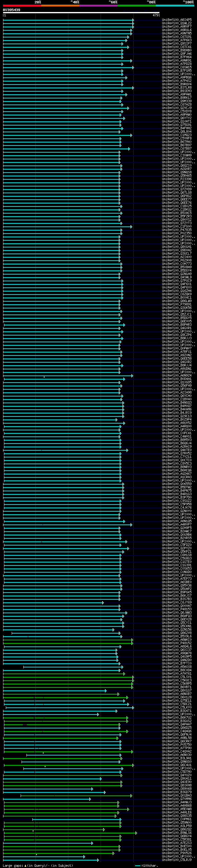Select label UniRef100_B8RJJ4
The width and height of the screenshot is (197, 868).
pyautogui.click(x=177, y=365)
